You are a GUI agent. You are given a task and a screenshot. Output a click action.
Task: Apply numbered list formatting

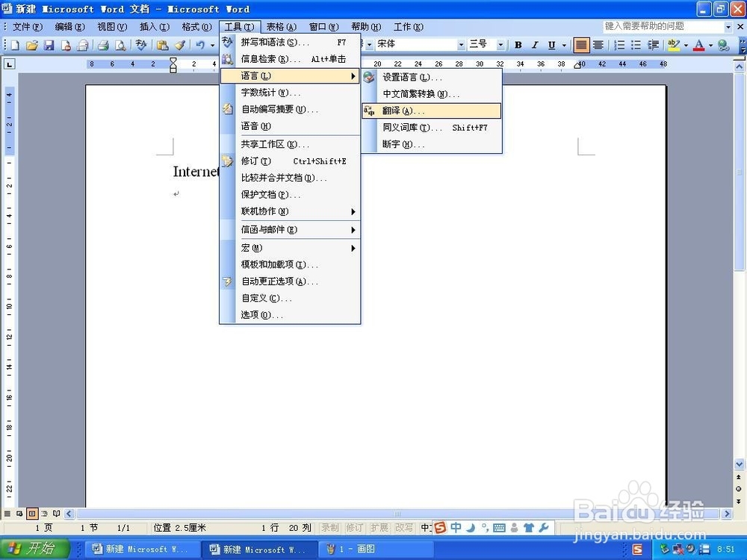619,46
